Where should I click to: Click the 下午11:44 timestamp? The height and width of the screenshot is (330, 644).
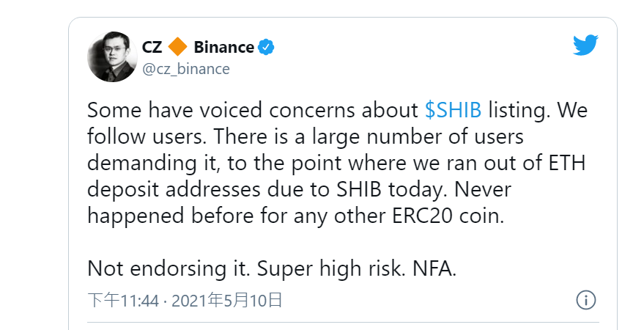[x=123, y=301]
